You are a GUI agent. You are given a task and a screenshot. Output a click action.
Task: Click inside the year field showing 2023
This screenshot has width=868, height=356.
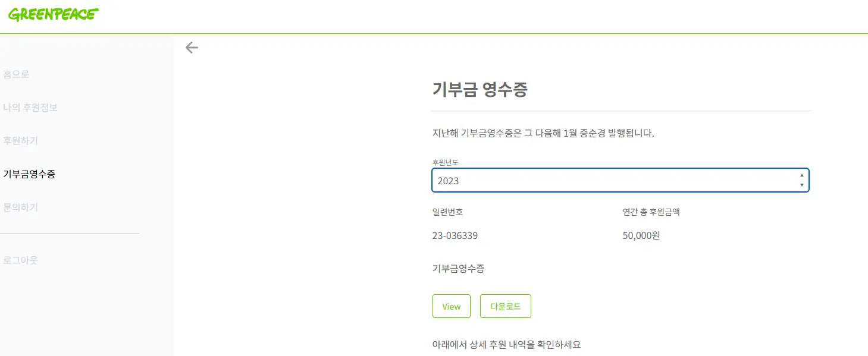tap(535, 180)
